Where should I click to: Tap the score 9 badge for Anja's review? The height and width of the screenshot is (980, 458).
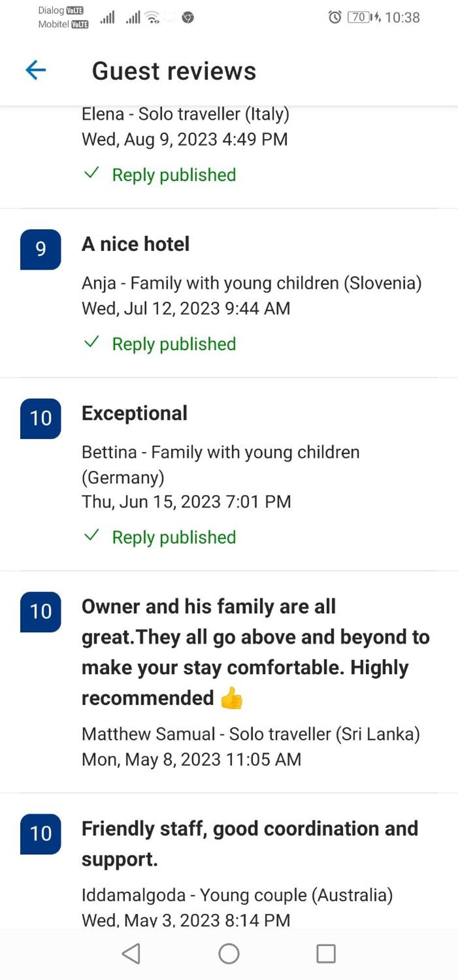pyautogui.click(x=41, y=249)
